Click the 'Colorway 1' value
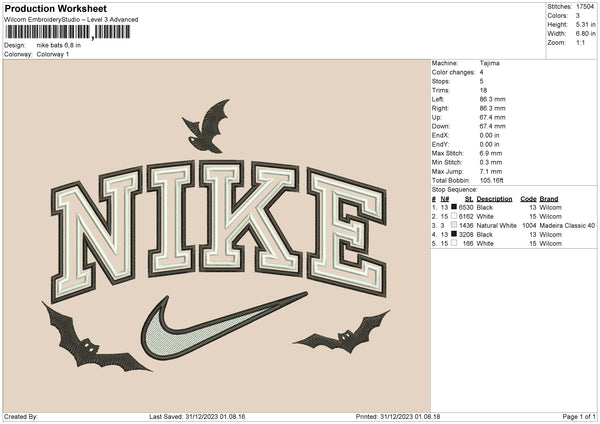 [53, 54]
